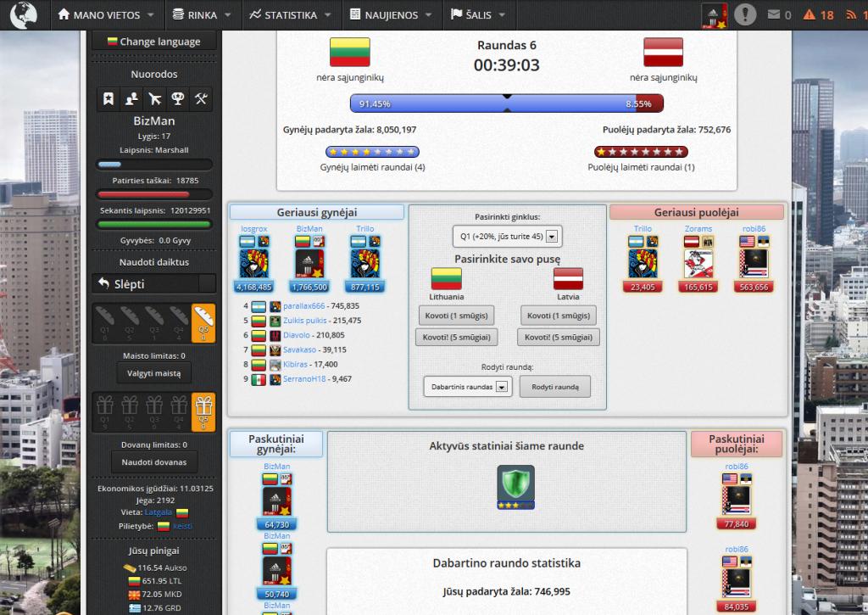
Task: Click the avatar icon beside Diavolo
Action: pyautogui.click(x=275, y=336)
